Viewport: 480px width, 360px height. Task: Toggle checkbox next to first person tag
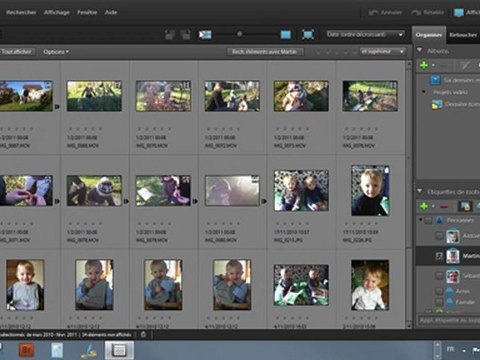click(x=439, y=236)
